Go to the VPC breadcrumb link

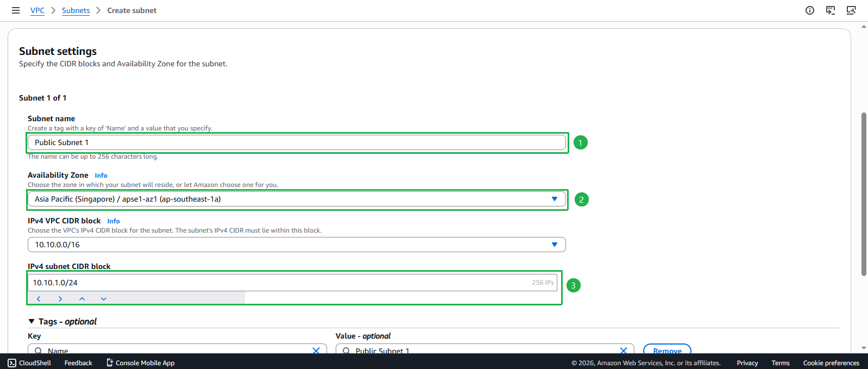point(37,10)
